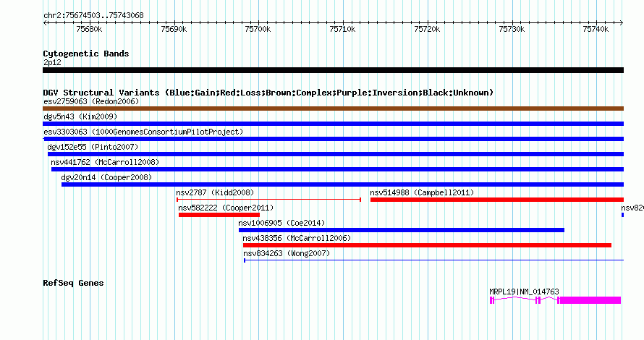Image resolution: width=644 pixels, height=340 pixels.
Task: Click the nsv438356 (McCarroll2006) label
Action: (297, 238)
